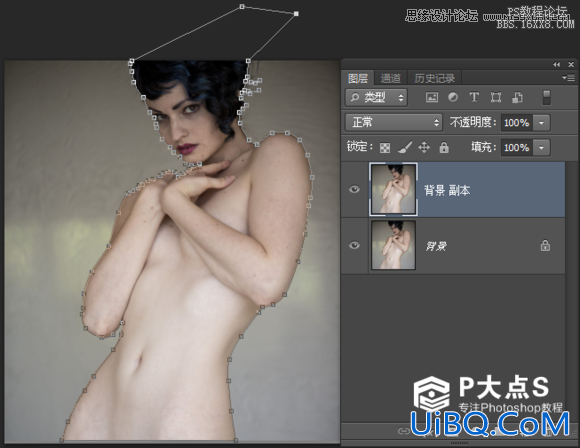Lock transparent pixels checkerboard icon
The height and width of the screenshot is (448, 580).
(385, 148)
